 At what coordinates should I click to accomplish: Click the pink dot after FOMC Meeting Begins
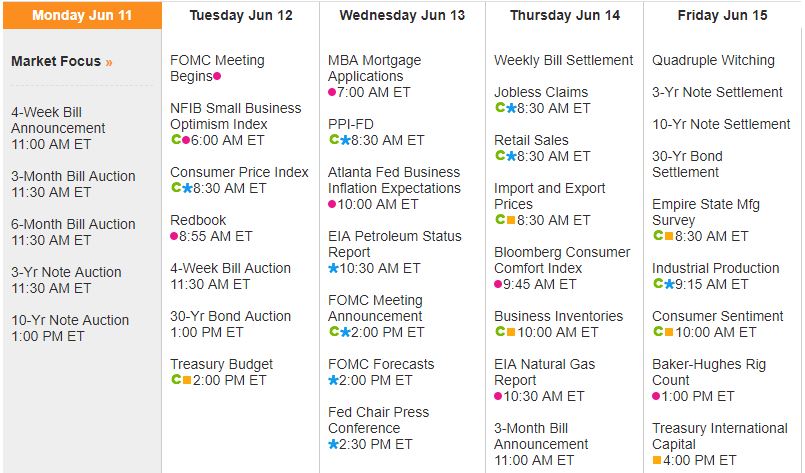pyautogui.click(x=217, y=77)
